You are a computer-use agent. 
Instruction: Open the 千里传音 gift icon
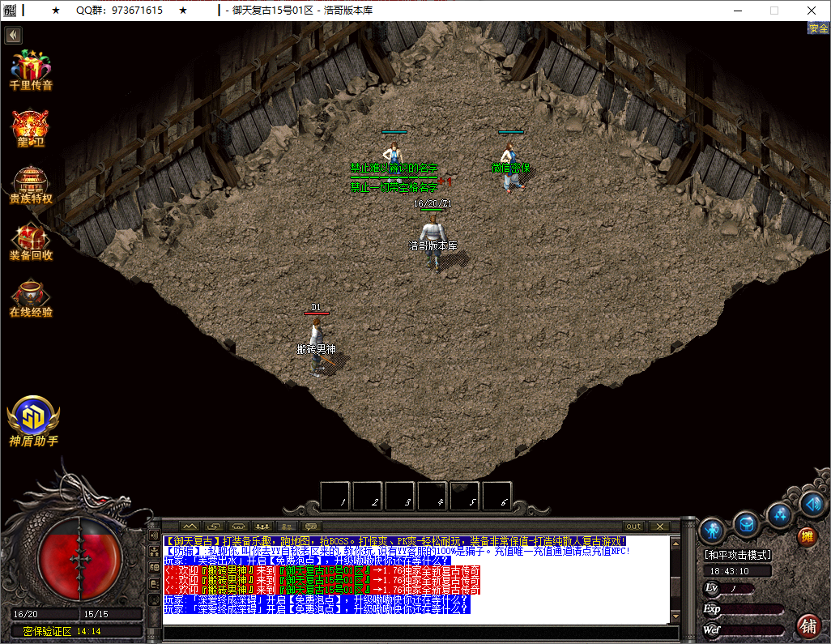[31, 70]
